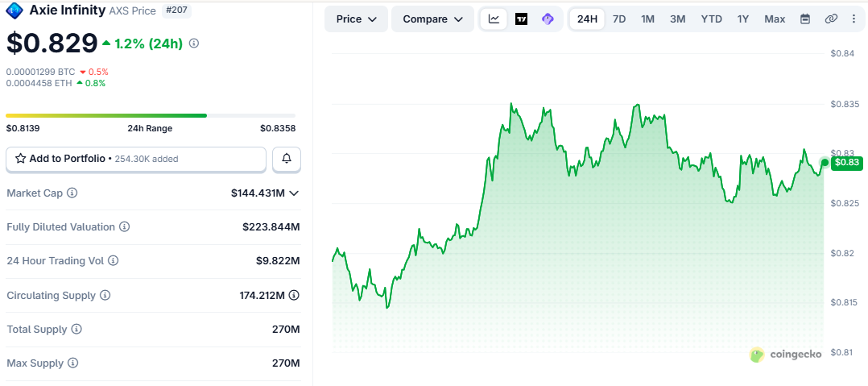Click the 0.0004458 ETH price text
The width and height of the screenshot is (868, 386).
(39, 84)
